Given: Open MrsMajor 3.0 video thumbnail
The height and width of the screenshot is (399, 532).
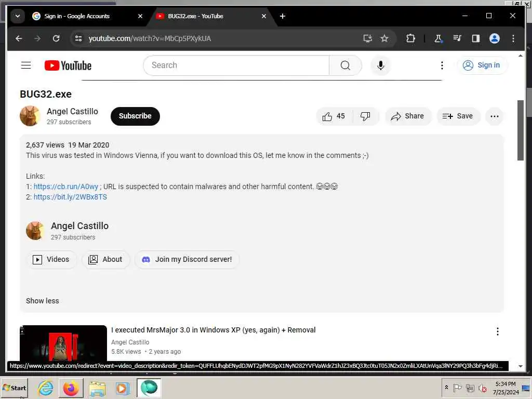Looking at the screenshot, I should [63, 343].
